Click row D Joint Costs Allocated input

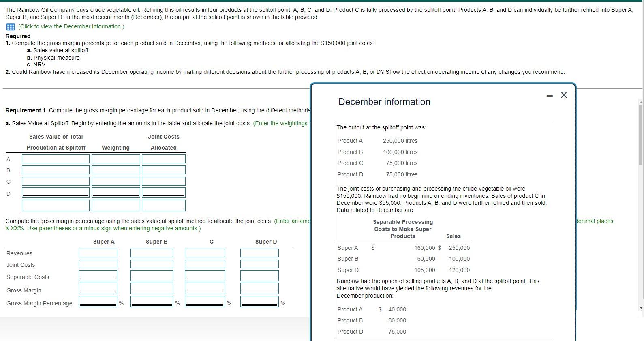(164, 193)
